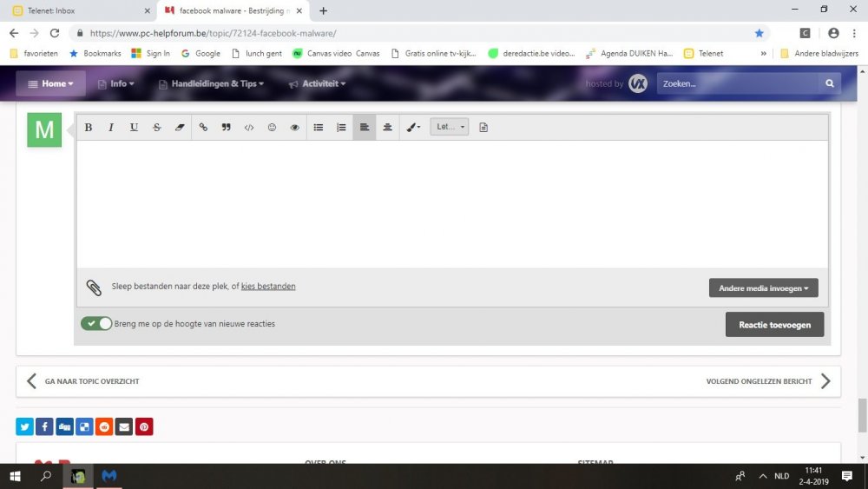
Task: Open 'Andere bladwijzers' folder
Action: [x=819, y=53]
